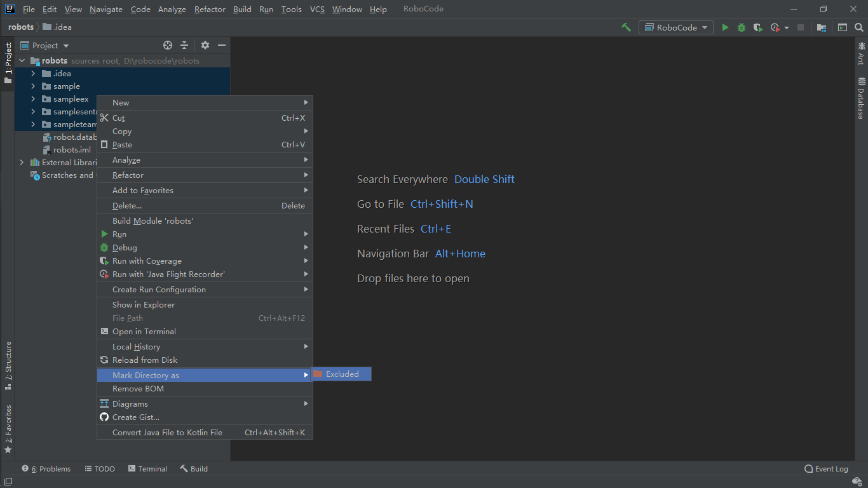Click the Event Log status bar item
This screenshot has width=868, height=488.
coord(826,469)
